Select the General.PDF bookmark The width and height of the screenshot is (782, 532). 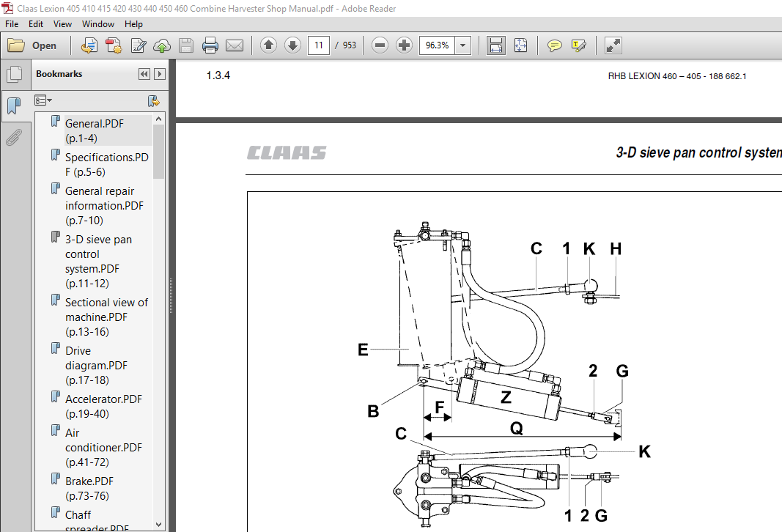[95, 130]
